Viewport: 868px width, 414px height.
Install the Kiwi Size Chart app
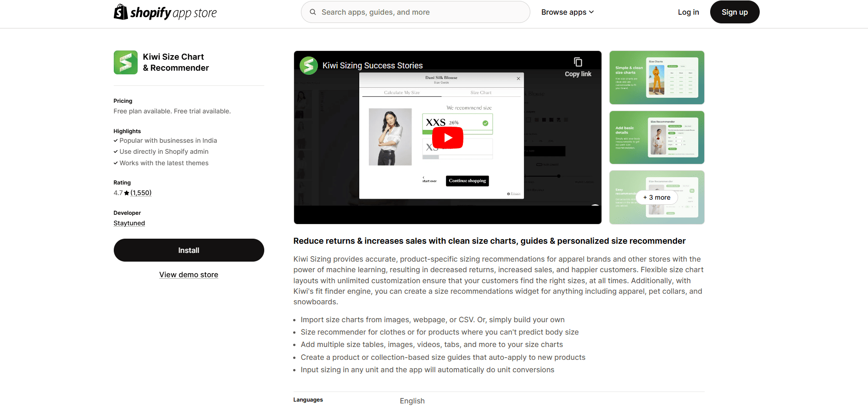point(189,250)
